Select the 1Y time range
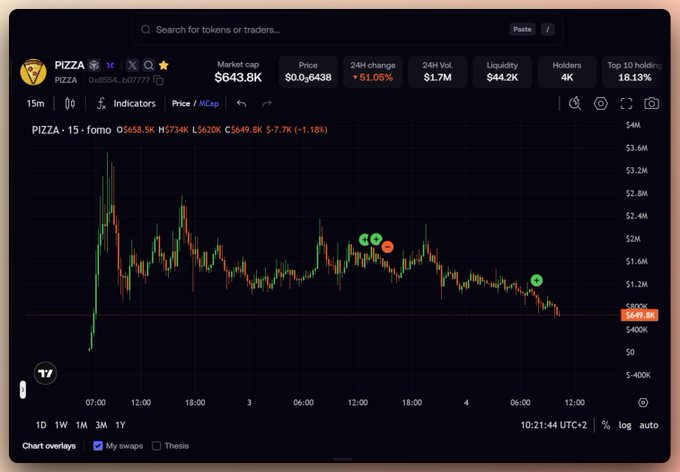The width and height of the screenshot is (680, 472). pyautogui.click(x=120, y=425)
